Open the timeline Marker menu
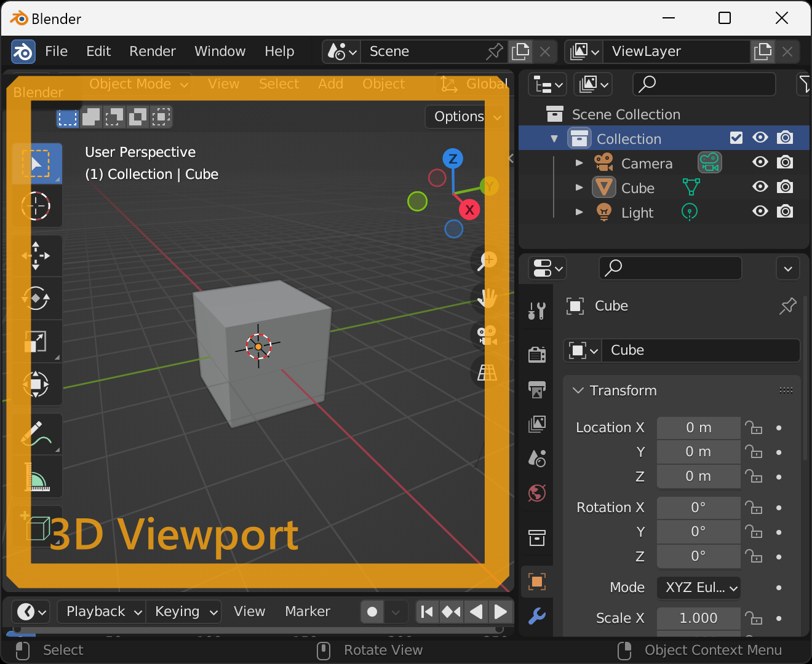Image resolution: width=812 pixels, height=664 pixels. point(308,612)
